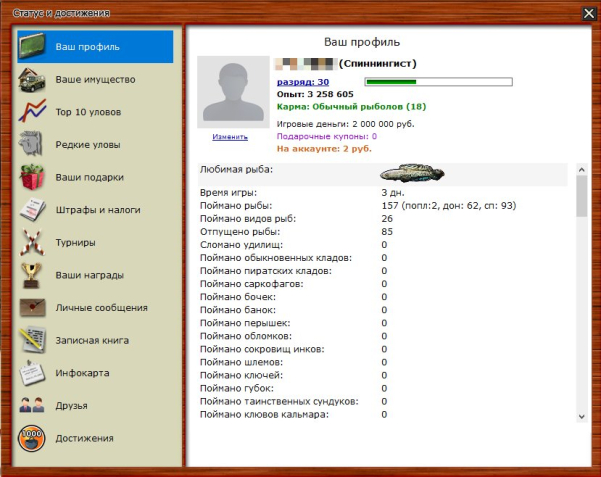
Task: Click the profile avatar placeholder image
Action: [231, 92]
